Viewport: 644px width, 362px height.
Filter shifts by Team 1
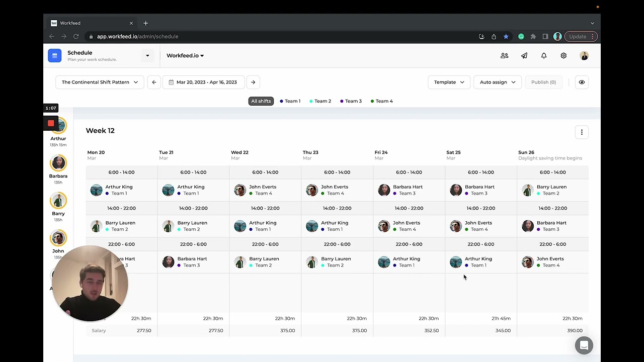click(290, 101)
